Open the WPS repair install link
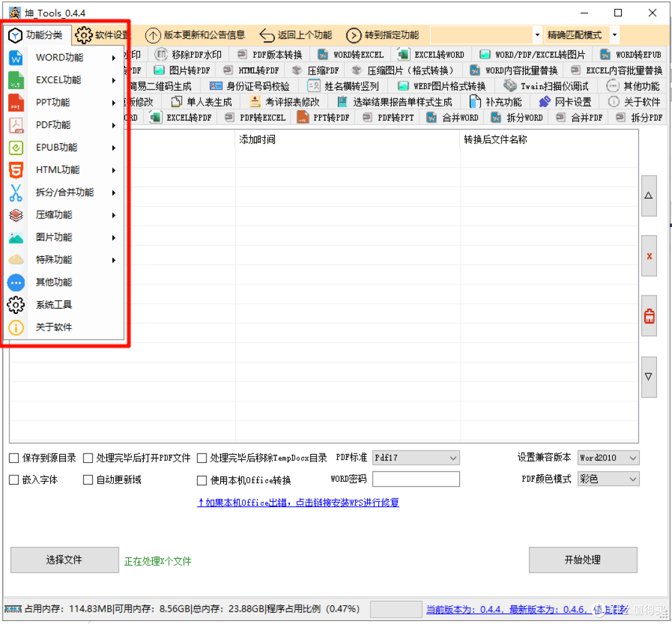672x624 pixels. pyautogui.click(x=298, y=502)
